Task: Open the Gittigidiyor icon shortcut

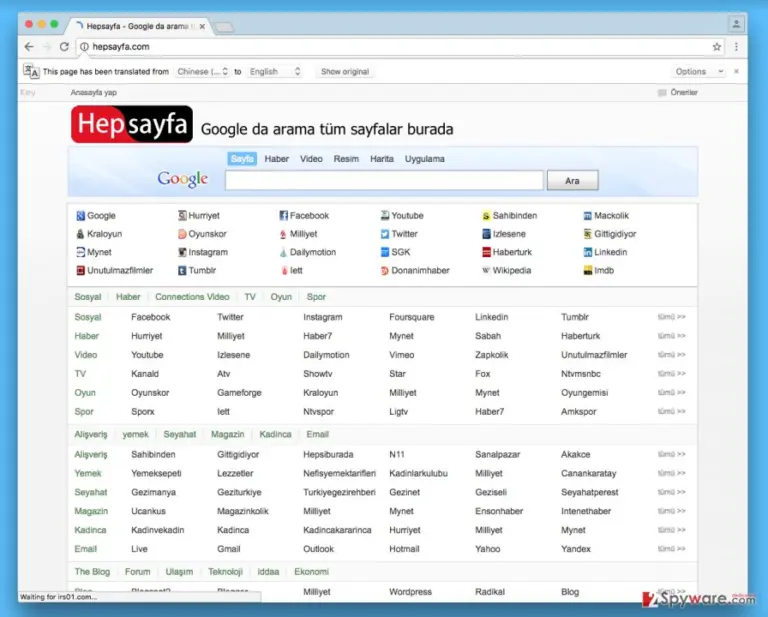Action: [587, 234]
